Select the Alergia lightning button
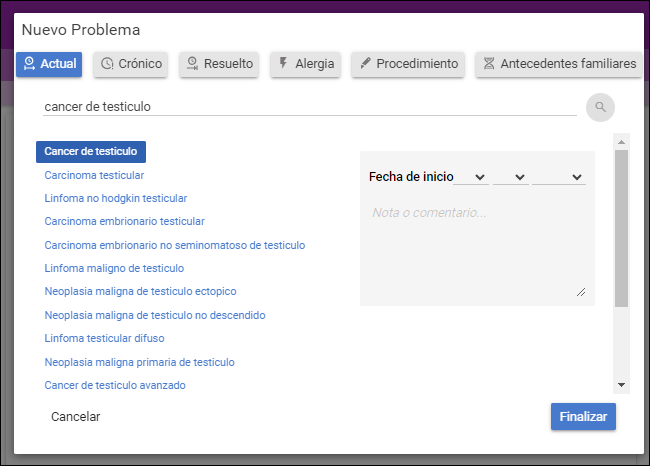Viewport: 650px width, 466px height. click(x=306, y=64)
